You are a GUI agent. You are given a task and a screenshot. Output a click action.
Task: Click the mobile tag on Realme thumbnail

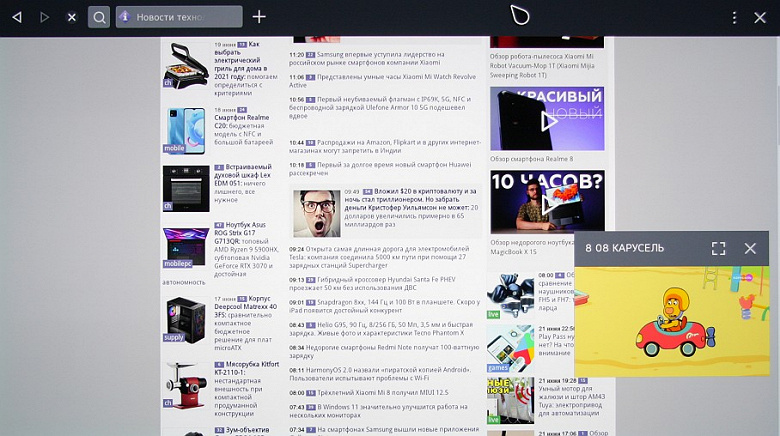click(x=174, y=148)
